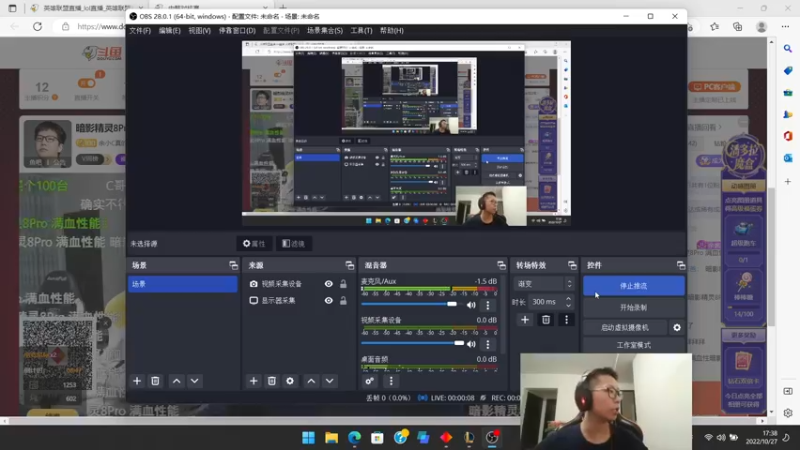The image size is (800, 450).
Task: Open the 编辑(E) menu
Action: pos(169,31)
